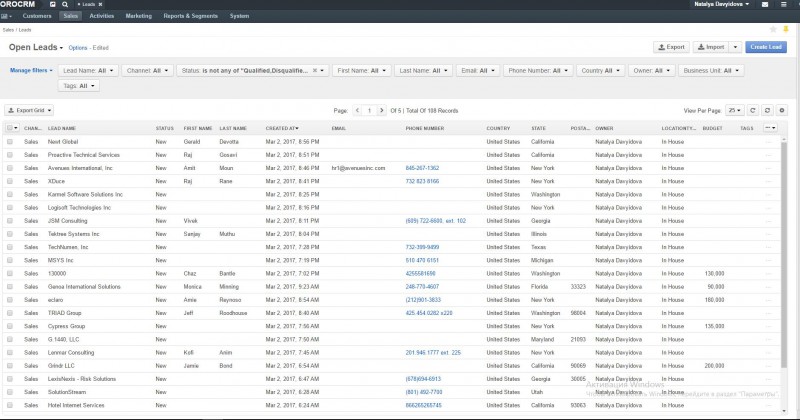Select the XDuce lead row checkbox

[x=10, y=181]
